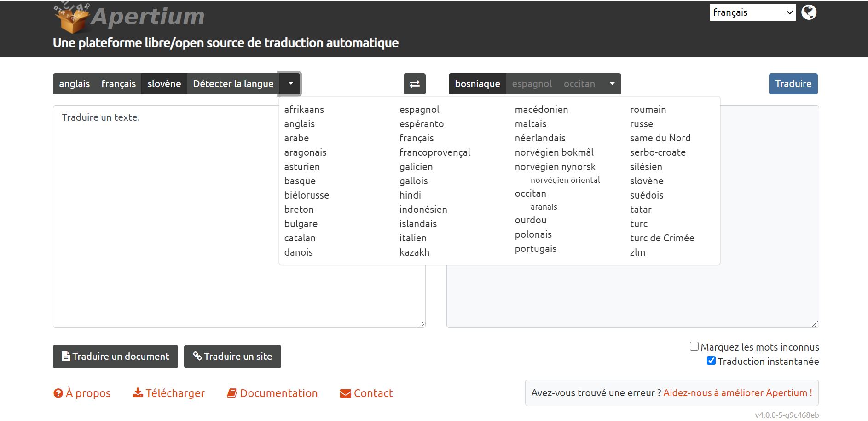This screenshot has height=421, width=868.
Task: Choose suédois from the language list
Action: [647, 195]
